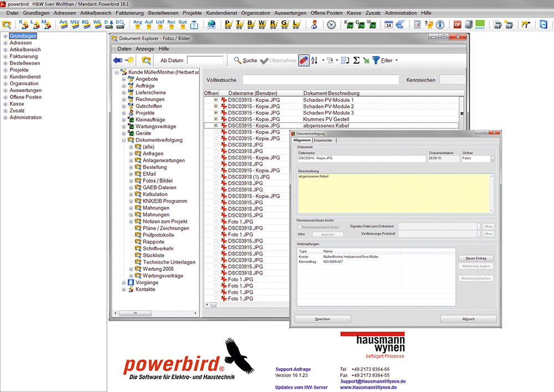The height and width of the screenshot is (392, 554).
Task: Click the blue info icon
Action: [x=440, y=24]
